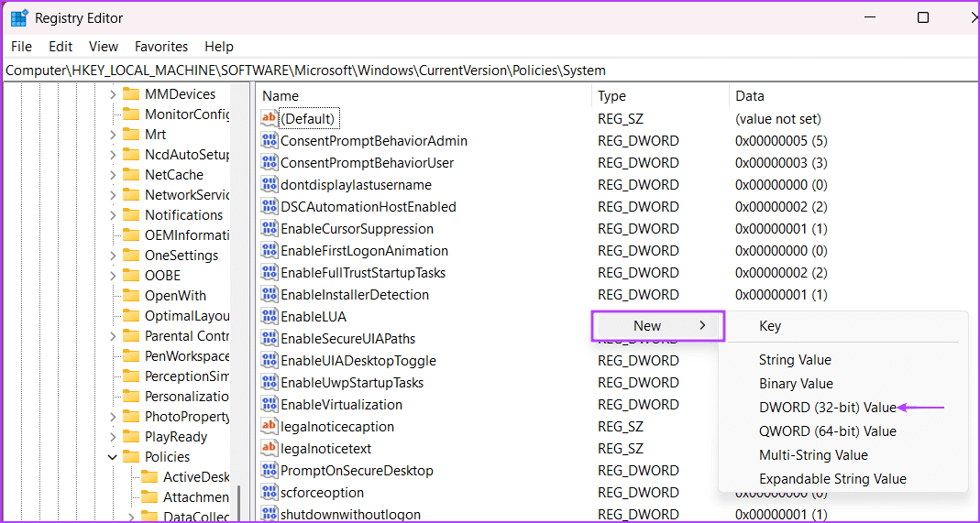
Task: Open the View menu
Action: 104,47
